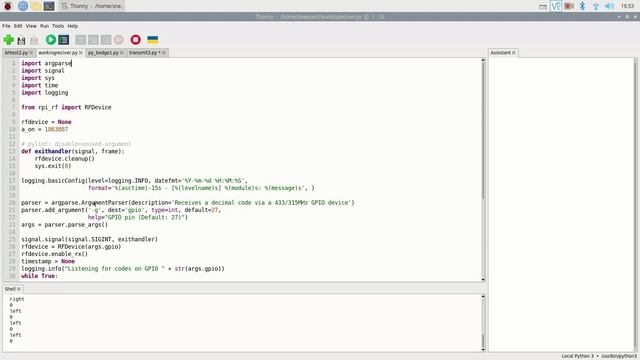Open the Help menu

pos(73,26)
